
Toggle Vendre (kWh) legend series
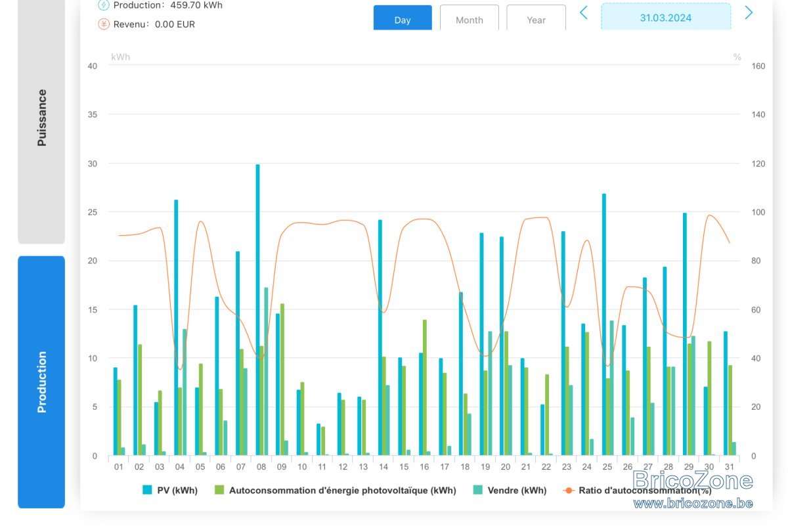click(x=510, y=490)
